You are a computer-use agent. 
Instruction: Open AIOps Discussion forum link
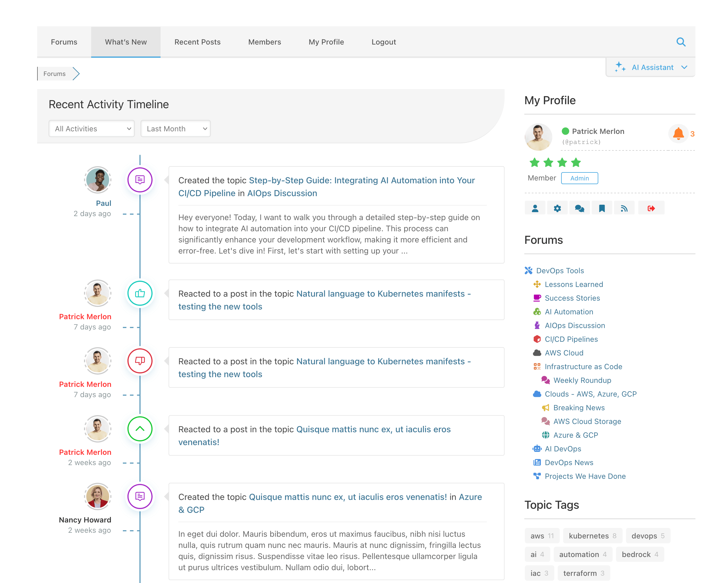pos(575,325)
